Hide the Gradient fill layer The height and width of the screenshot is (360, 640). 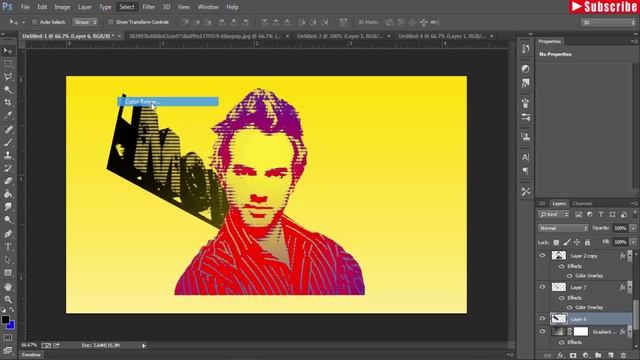(x=542, y=332)
